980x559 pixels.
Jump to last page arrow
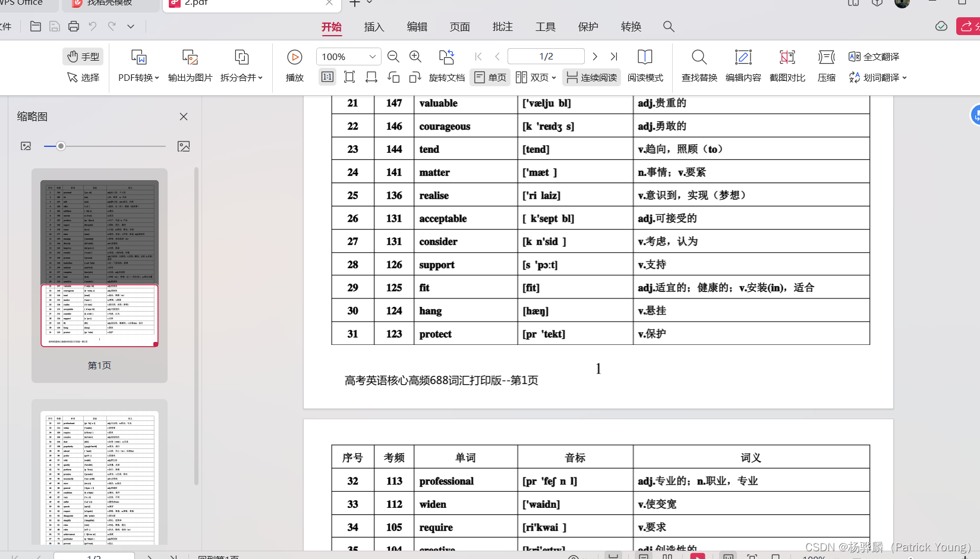(614, 56)
